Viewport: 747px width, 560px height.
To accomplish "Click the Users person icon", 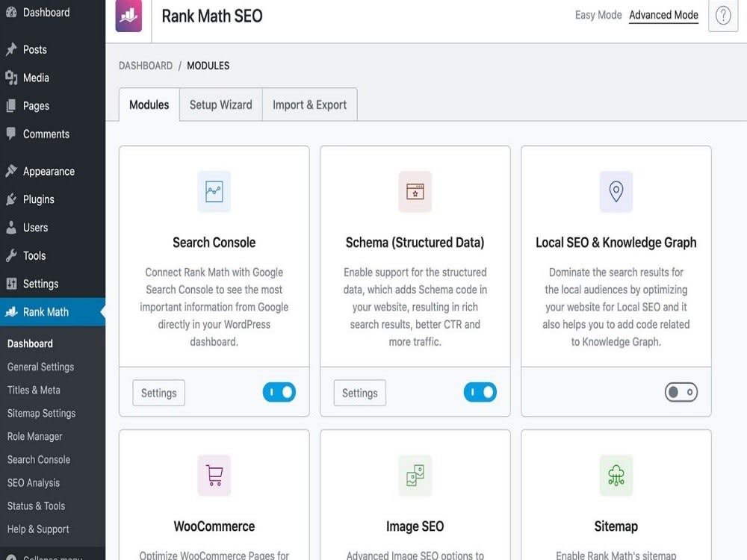I will 11,227.
